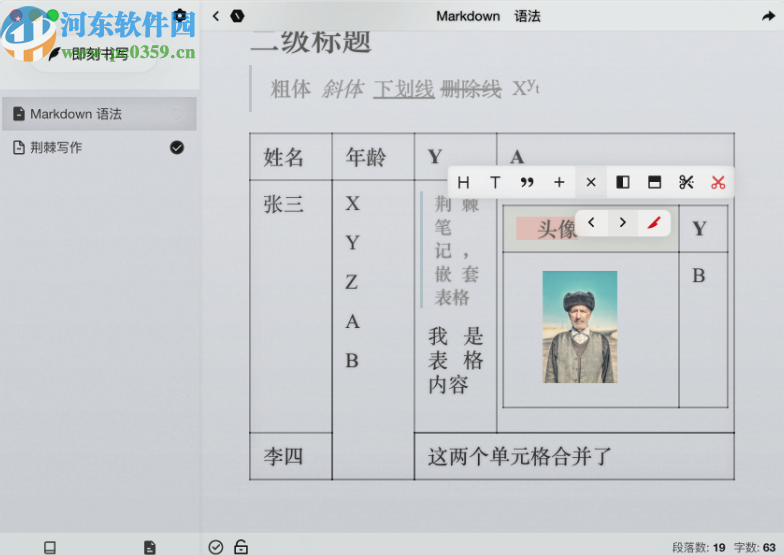This screenshot has width=784, height=555.
Task: Click the 字数: 63 status entry
Action: click(754, 548)
